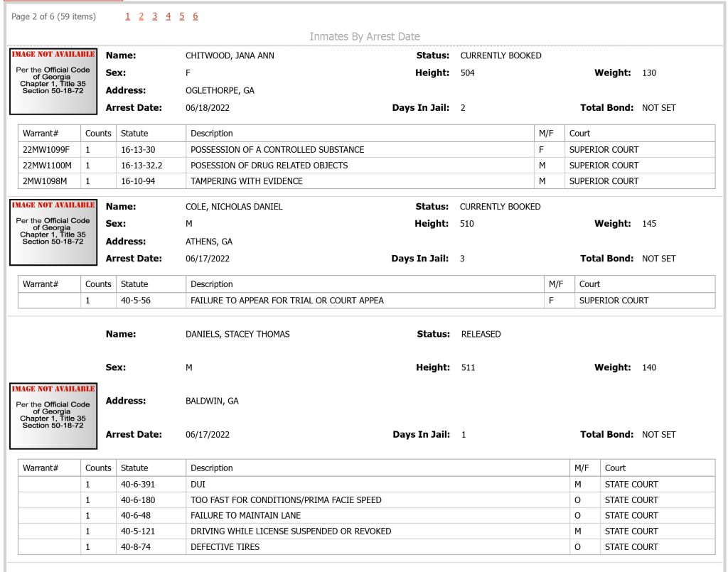Select the TAMPERING WITH EVIDENCE charge row
Screen dimensions: 728x572
(x=366, y=181)
